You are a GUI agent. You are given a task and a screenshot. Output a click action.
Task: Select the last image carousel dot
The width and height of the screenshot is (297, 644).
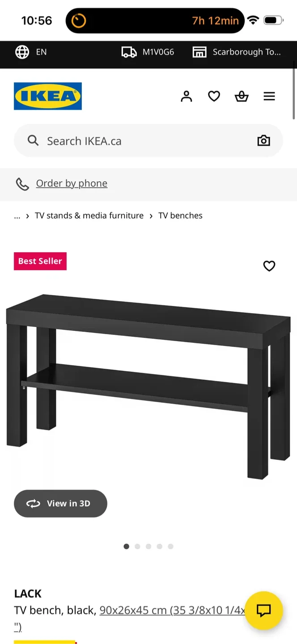170,546
